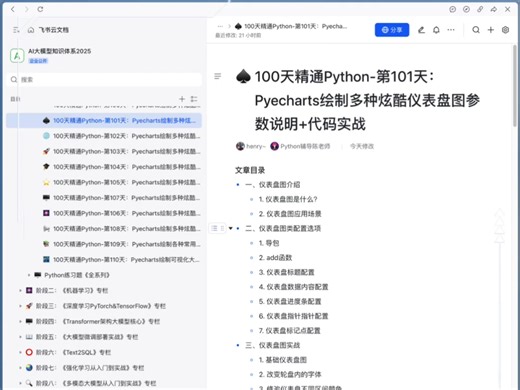Jump to 6. 仪表盘指针配置
The image size is (520, 390).
(293, 316)
